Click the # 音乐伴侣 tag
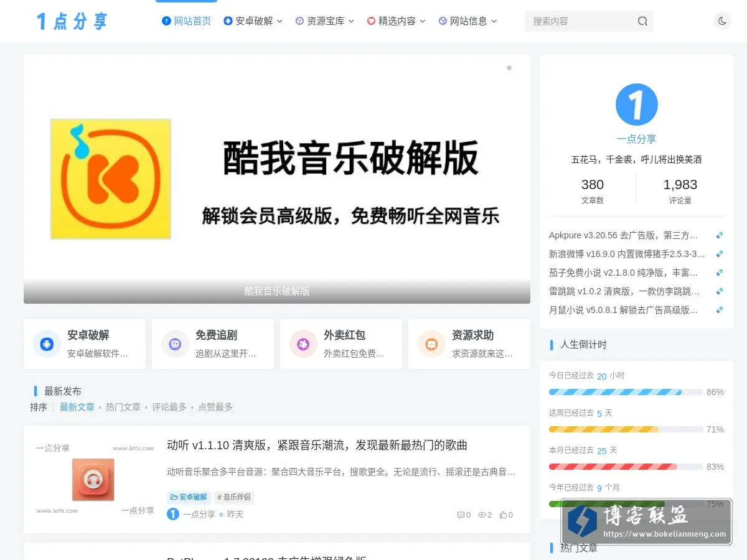 (234, 497)
